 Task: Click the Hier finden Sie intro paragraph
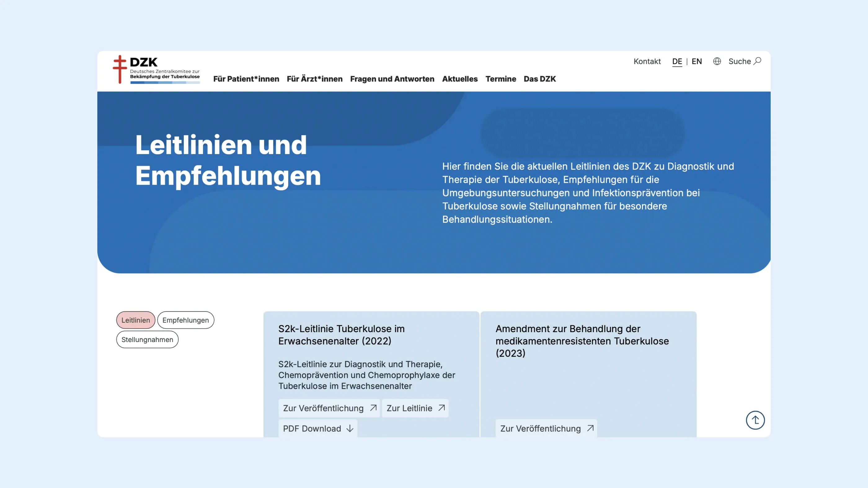tap(588, 193)
